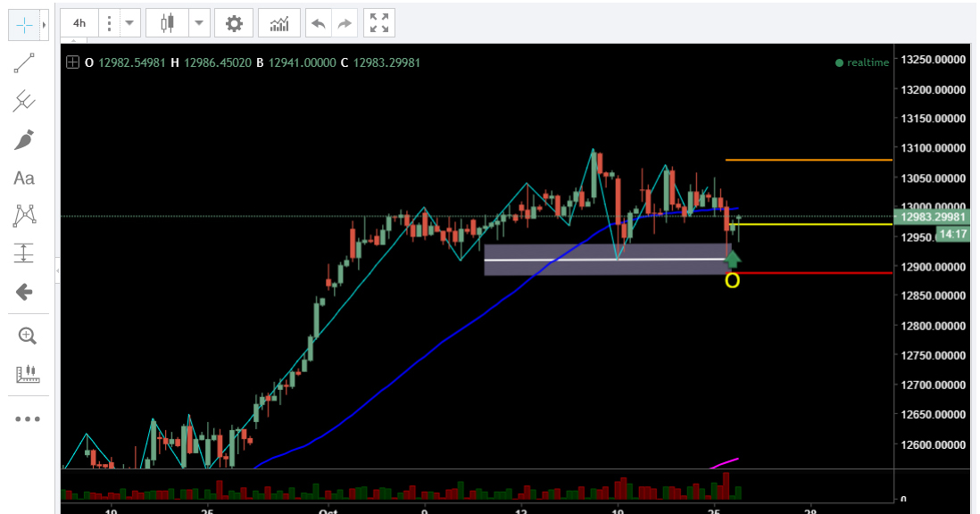The width and height of the screenshot is (980, 514).
Task: Pick the Pitchfork drawing tool
Action: tap(25, 101)
